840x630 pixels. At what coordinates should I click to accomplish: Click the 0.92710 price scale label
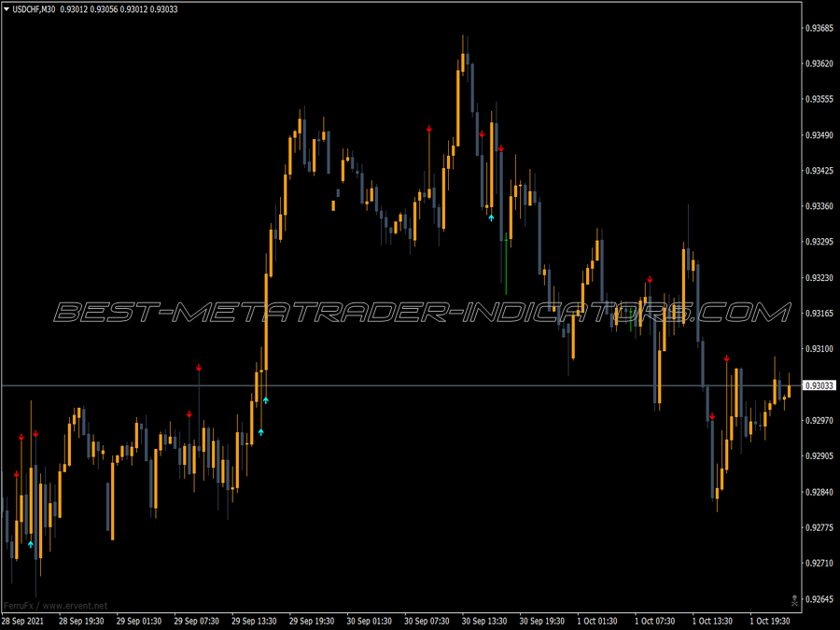[819, 563]
